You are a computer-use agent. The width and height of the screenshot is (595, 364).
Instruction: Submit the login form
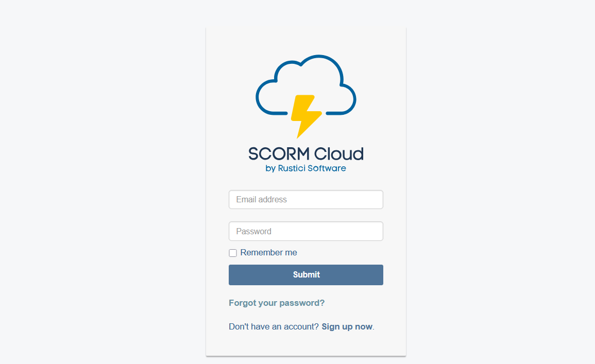[306, 275]
